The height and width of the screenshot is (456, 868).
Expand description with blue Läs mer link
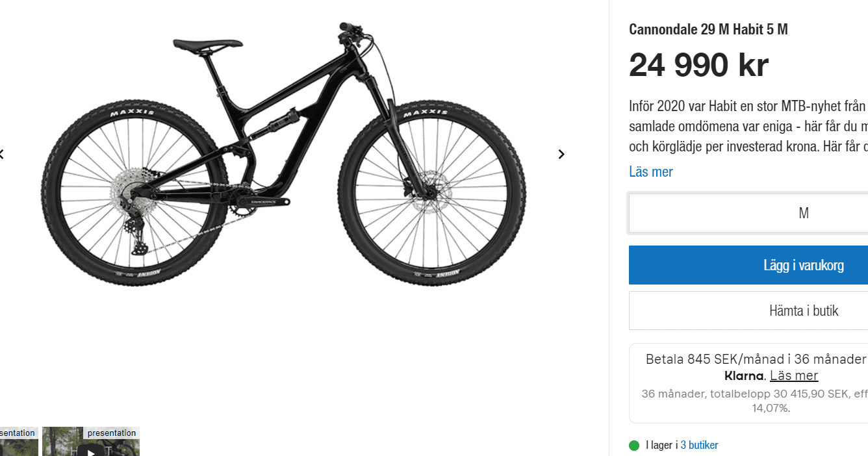650,171
